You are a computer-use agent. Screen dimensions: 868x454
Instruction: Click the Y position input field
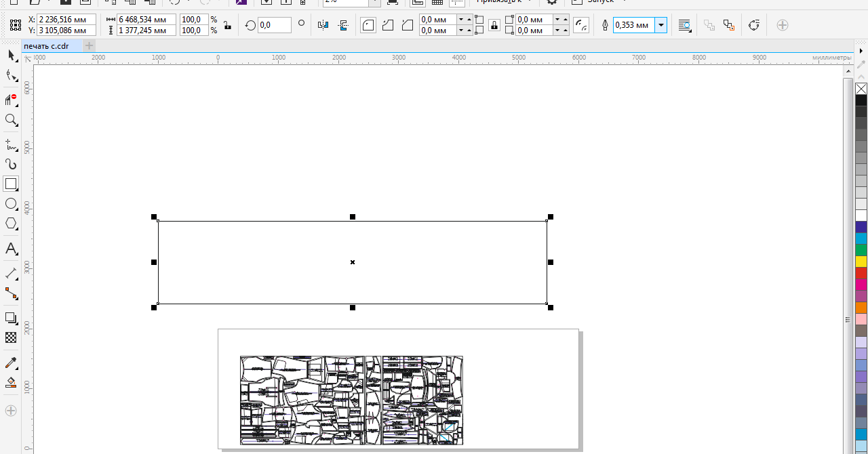point(66,30)
